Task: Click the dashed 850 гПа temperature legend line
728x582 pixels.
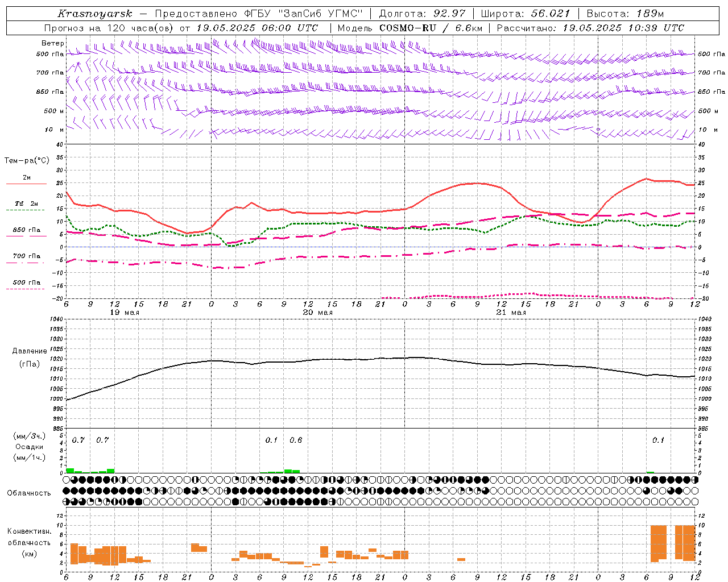Action: (26, 236)
